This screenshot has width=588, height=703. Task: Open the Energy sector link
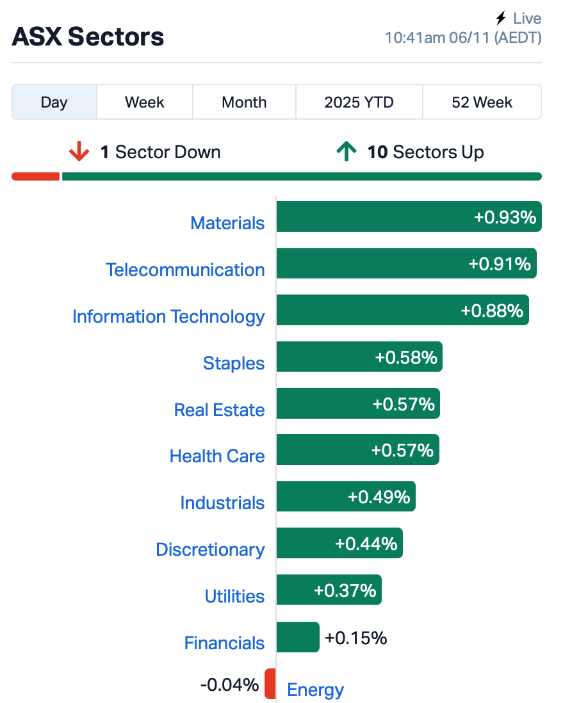click(x=315, y=690)
